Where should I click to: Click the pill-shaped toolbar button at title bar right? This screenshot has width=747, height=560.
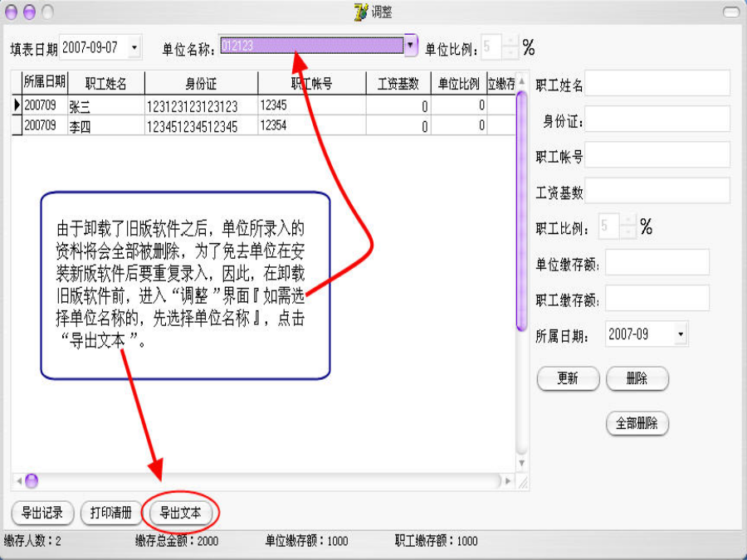732,12
